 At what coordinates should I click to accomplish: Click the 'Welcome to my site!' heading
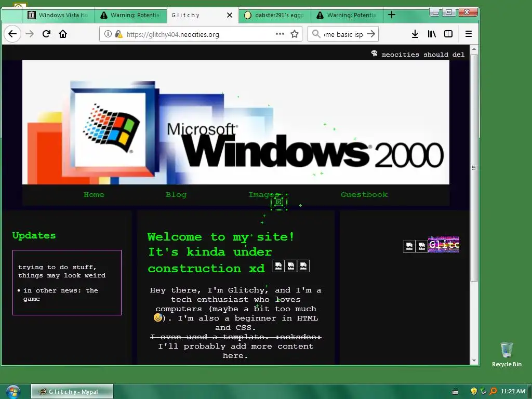tap(221, 237)
